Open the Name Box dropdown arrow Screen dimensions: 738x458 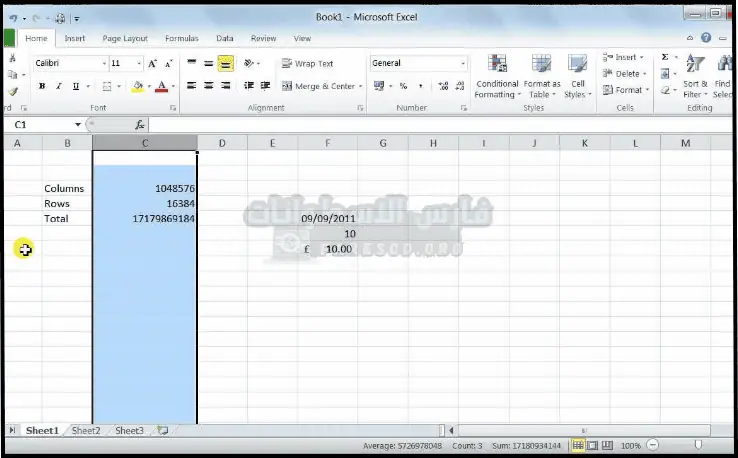(78, 125)
